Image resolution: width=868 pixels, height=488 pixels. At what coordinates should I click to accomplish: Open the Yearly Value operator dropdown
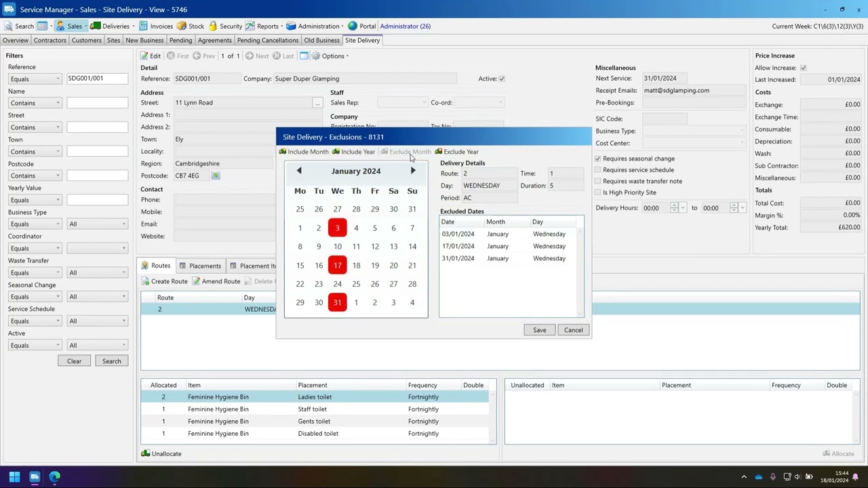[x=35, y=200]
